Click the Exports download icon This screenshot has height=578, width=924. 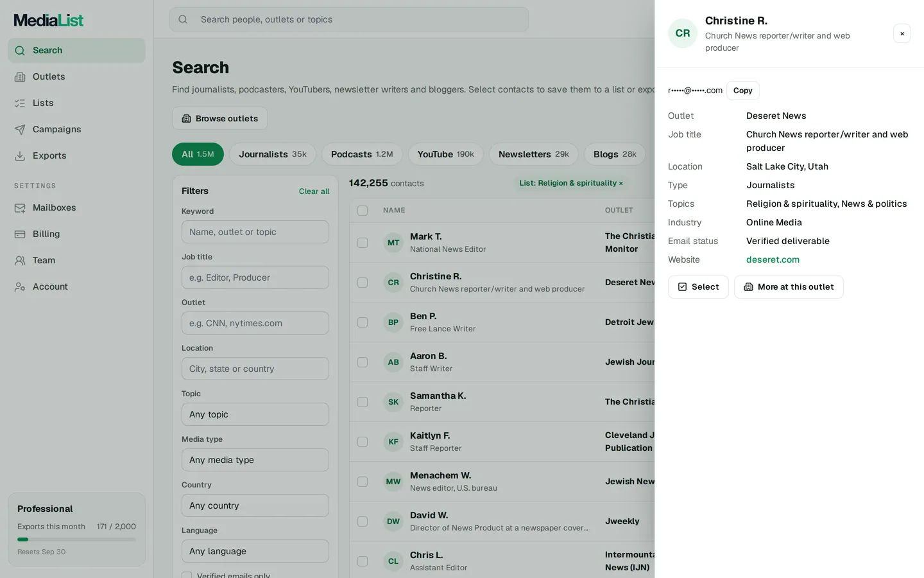pos(20,156)
